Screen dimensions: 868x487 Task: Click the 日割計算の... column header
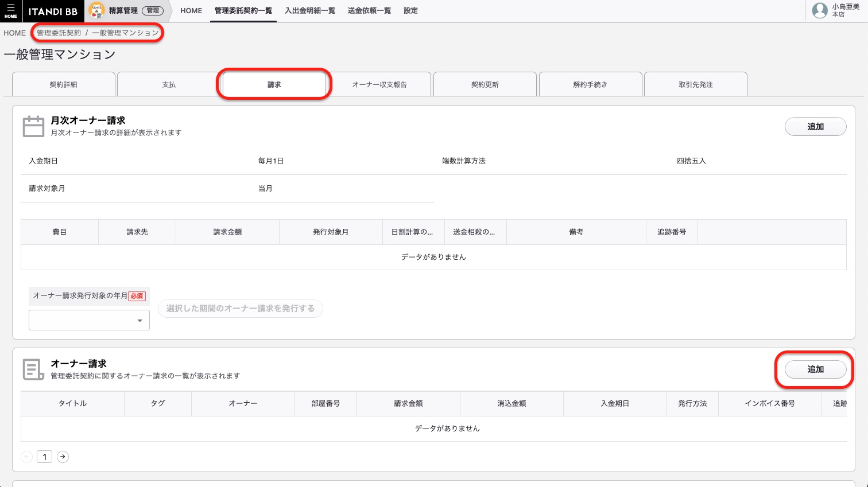412,232
